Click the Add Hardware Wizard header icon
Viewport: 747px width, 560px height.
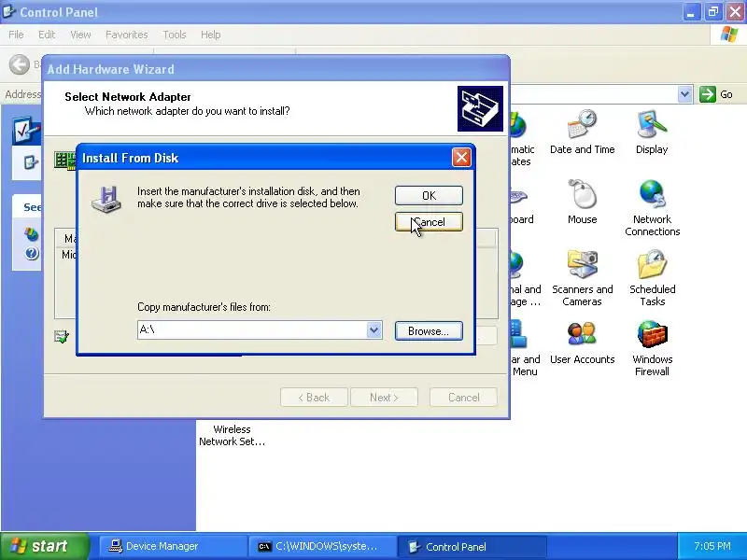[480, 108]
